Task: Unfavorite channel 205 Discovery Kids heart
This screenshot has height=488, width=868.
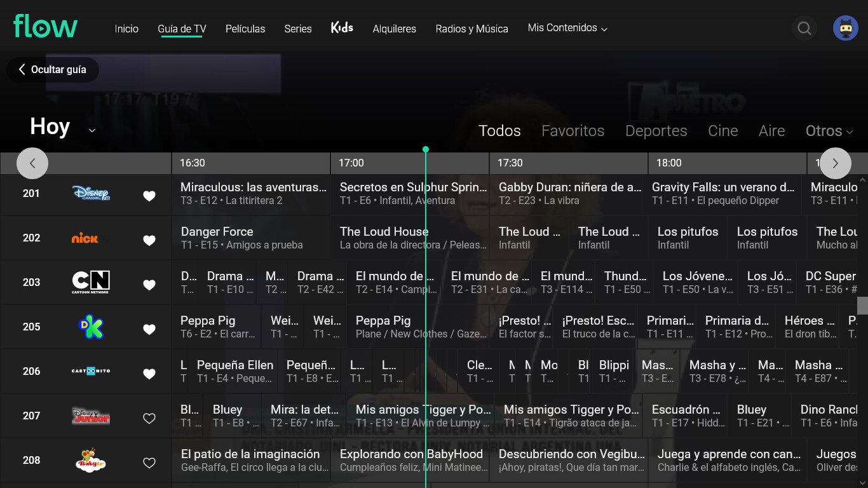Action: coord(149,330)
